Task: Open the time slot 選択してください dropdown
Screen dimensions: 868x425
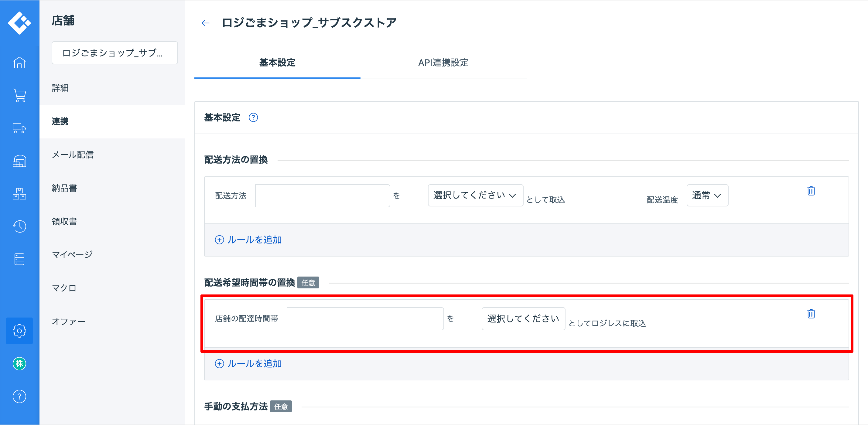Action: pos(523,318)
